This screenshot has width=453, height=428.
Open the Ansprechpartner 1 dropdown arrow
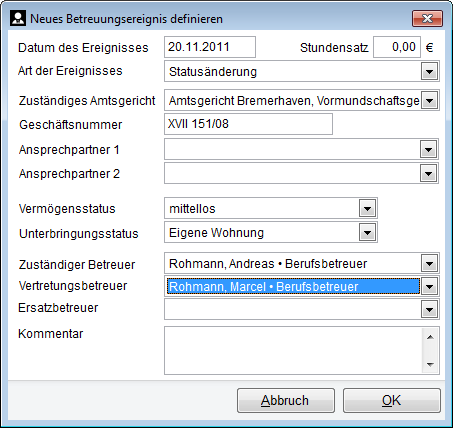point(429,149)
